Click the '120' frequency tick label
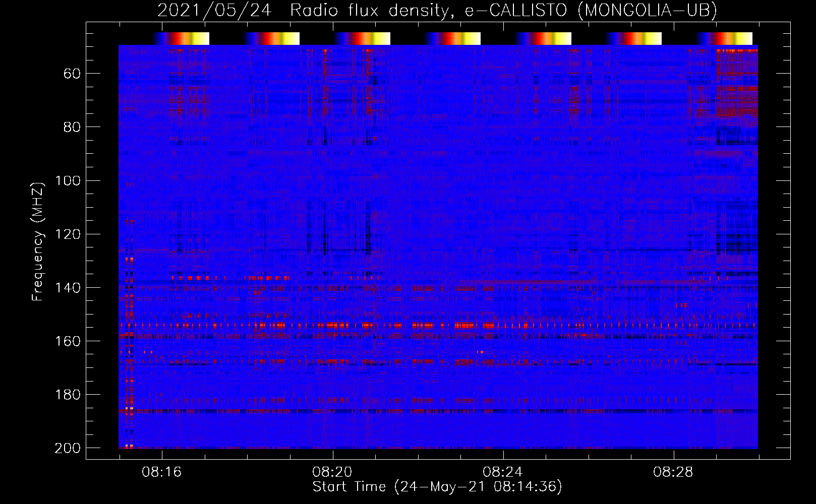Screen dimensions: 816x504 click(68, 234)
